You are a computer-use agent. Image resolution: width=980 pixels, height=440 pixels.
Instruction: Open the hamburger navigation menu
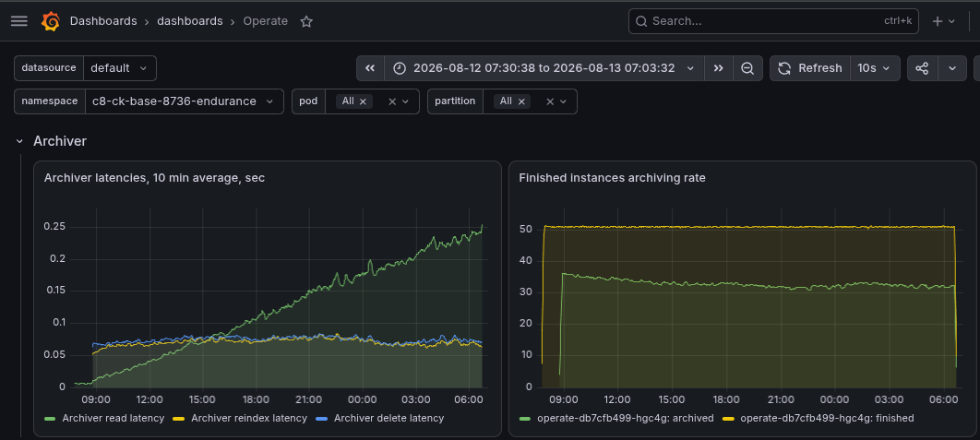19,21
